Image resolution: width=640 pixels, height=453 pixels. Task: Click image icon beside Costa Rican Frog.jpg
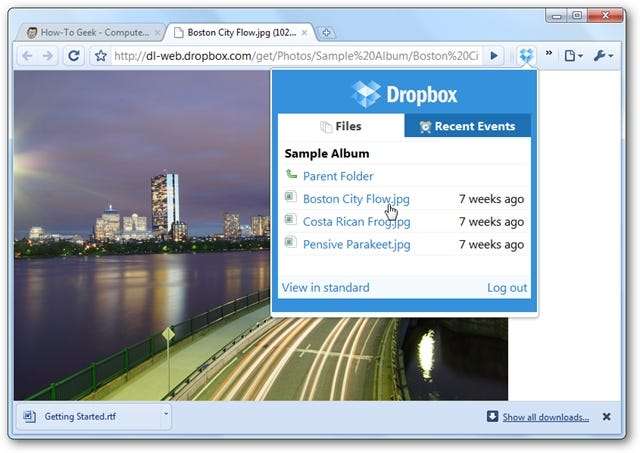291,220
